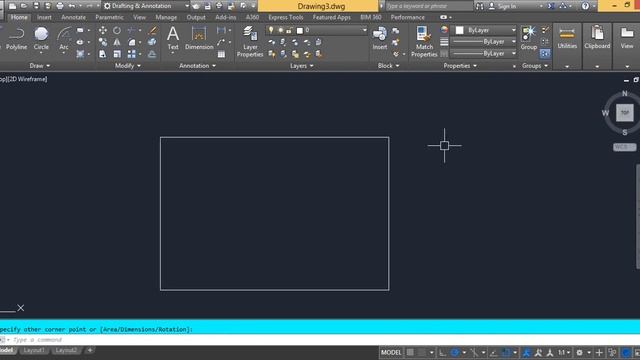Switch to Layout1 tab
640x360 pixels.
(x=33, y=350)
